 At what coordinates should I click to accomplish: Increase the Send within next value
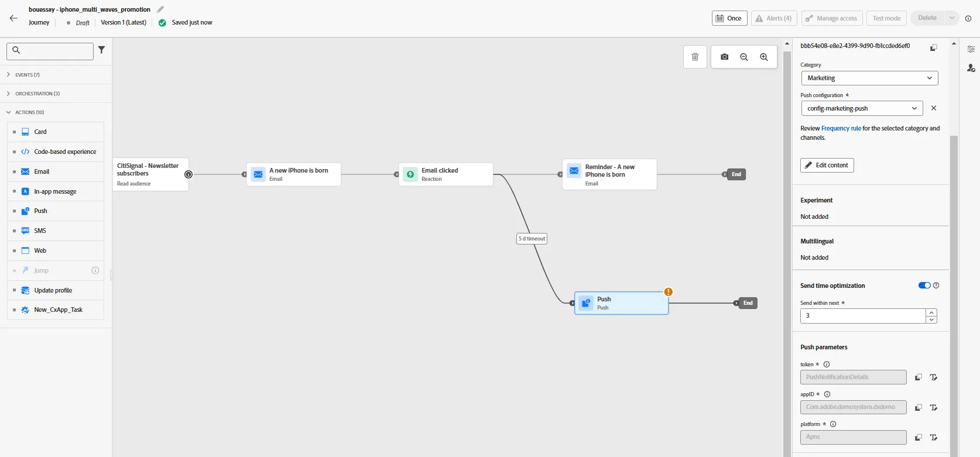(x=931, y=312)
